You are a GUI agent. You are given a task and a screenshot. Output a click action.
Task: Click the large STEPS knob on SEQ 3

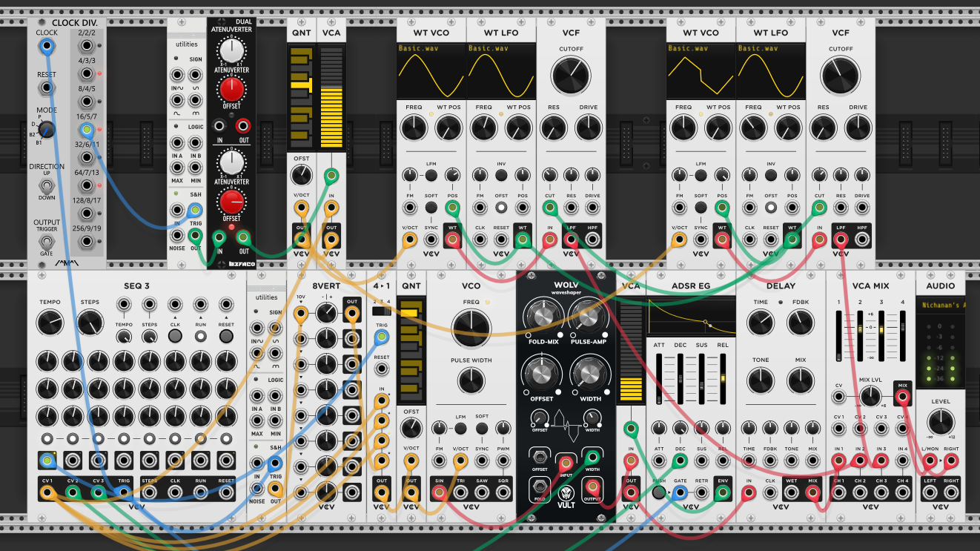pos(89,323)
